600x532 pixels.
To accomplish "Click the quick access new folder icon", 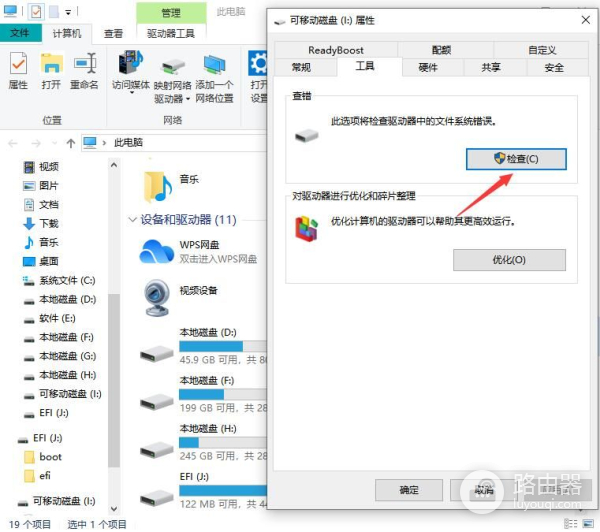I will 54,12.
